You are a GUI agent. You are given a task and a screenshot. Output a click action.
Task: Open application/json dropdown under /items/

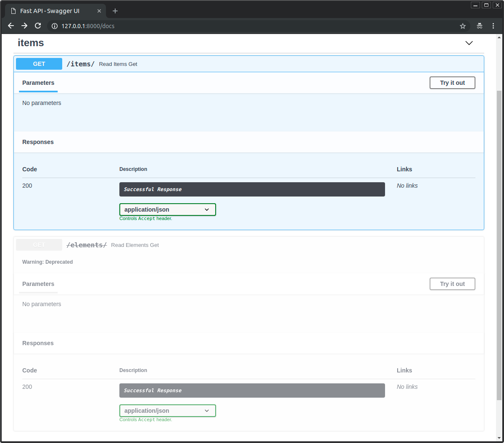point(167,210)
